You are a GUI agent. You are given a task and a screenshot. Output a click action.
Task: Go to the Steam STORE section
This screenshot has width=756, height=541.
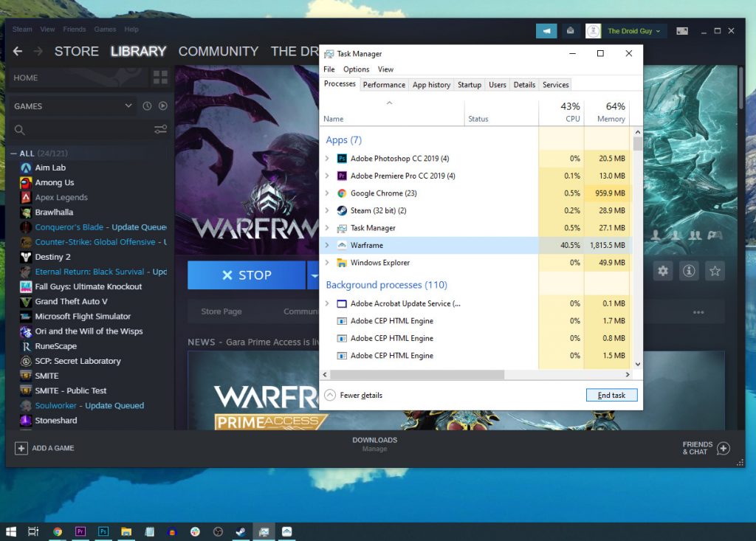coord(76,51)
